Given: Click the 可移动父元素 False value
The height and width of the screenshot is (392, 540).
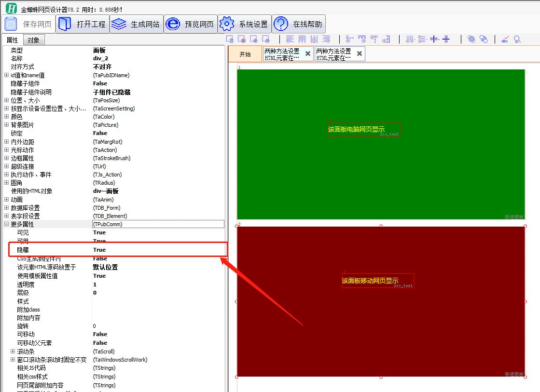Looking at the screenshot, I should pyautogui.click(x=100, y=343).
